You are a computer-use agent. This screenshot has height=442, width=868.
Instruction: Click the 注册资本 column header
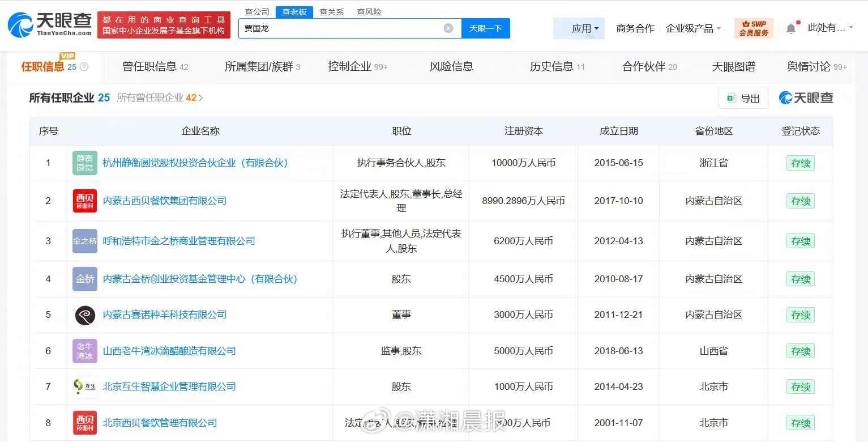tap(524, 131)
